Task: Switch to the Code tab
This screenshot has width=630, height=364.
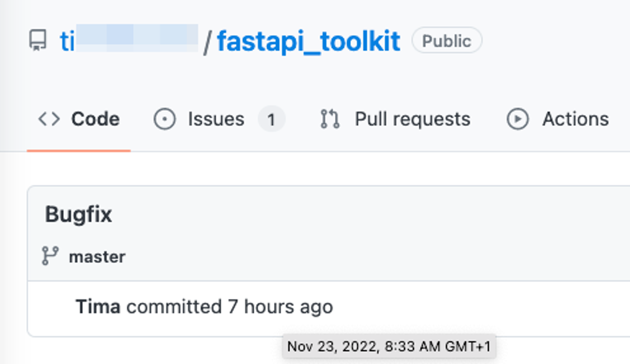Action: 95,118
